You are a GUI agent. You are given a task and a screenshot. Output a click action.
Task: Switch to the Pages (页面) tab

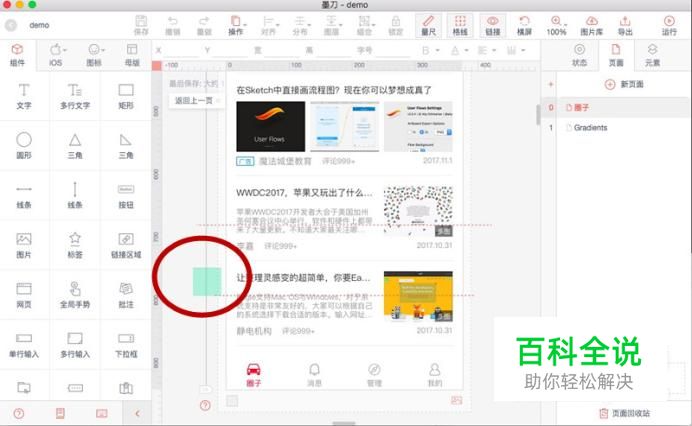tap(616, 55)
